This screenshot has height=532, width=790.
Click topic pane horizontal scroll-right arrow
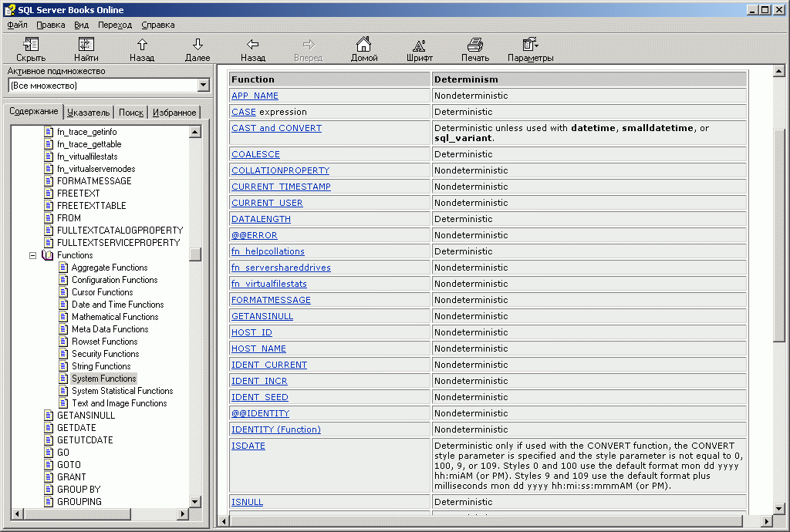[766, 521]
